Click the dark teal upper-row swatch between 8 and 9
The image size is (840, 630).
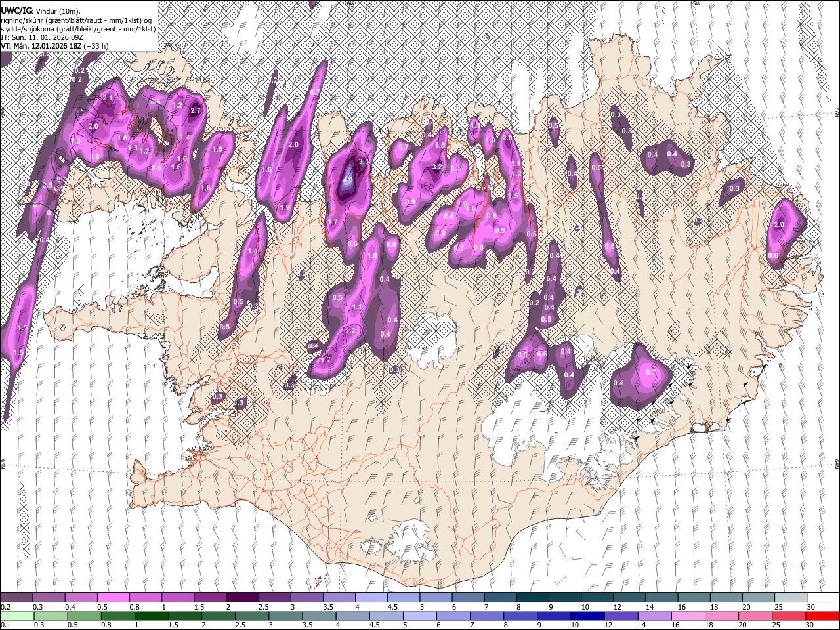[x=532, y=598]
